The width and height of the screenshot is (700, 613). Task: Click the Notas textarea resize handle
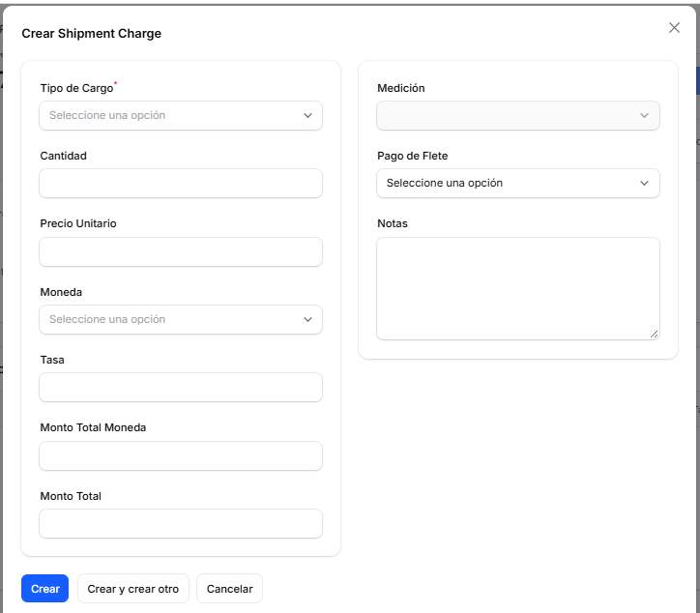click(x=654, y=334)
